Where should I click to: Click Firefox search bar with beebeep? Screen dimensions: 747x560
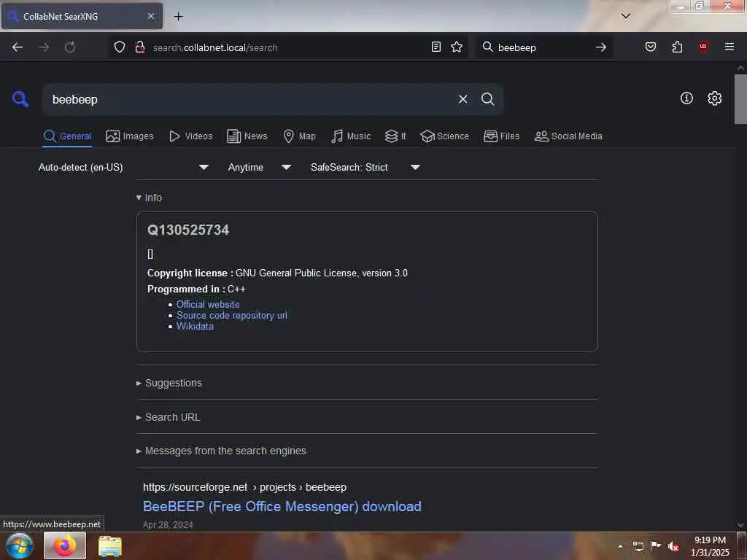(543, 47)
